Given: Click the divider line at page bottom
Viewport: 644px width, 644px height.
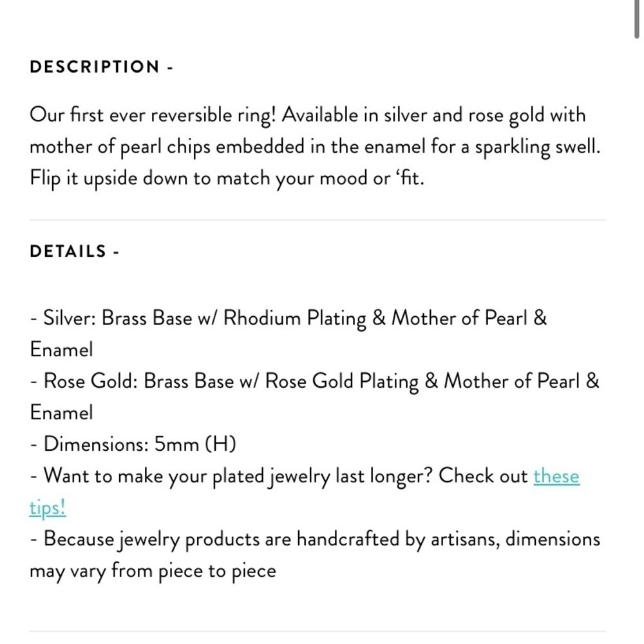Looking at the screenshot, I should (317, 631).
